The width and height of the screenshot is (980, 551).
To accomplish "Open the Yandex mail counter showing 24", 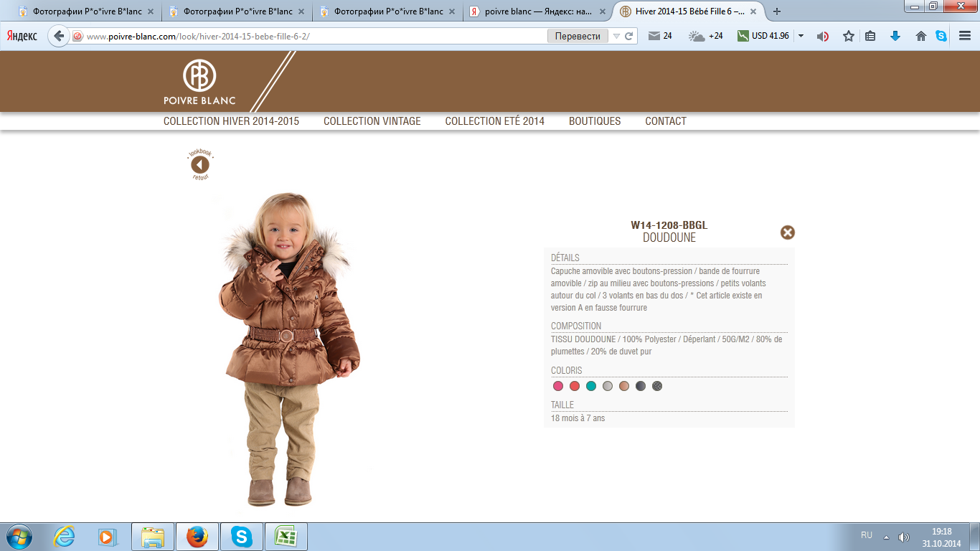I will [660, 36].
